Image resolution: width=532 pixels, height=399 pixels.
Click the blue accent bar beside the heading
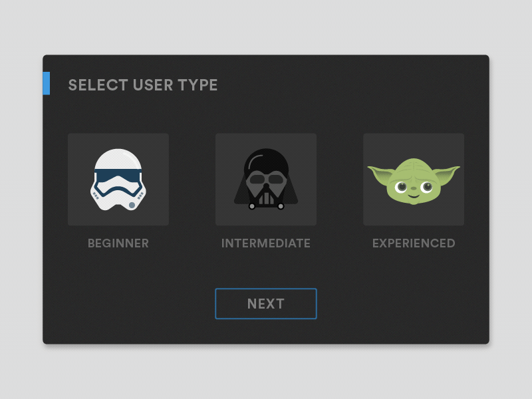tap(47, 83)
